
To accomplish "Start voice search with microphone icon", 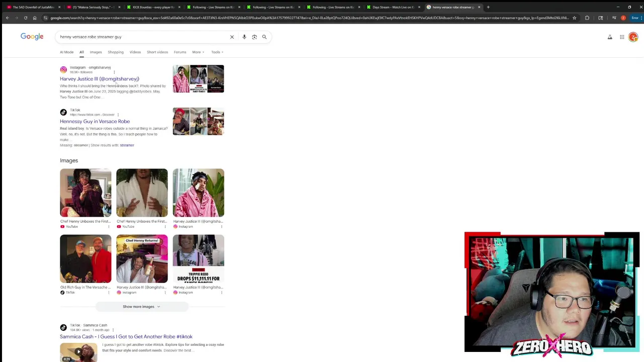I will (x=244, y=37).
